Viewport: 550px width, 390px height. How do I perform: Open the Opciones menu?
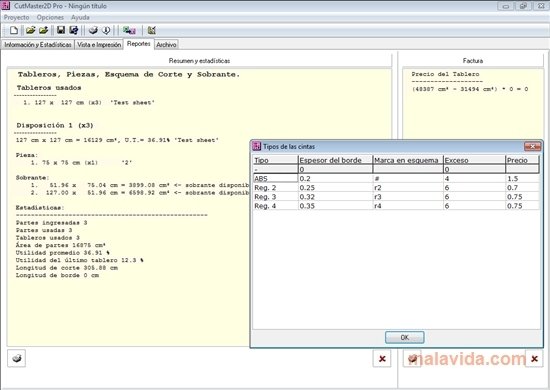[x=50, y=17]
